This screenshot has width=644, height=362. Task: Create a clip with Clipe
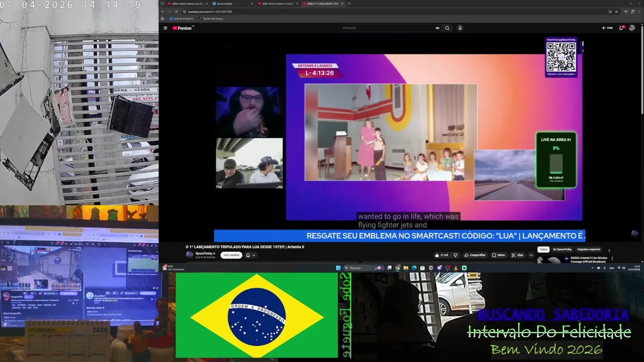517,255
